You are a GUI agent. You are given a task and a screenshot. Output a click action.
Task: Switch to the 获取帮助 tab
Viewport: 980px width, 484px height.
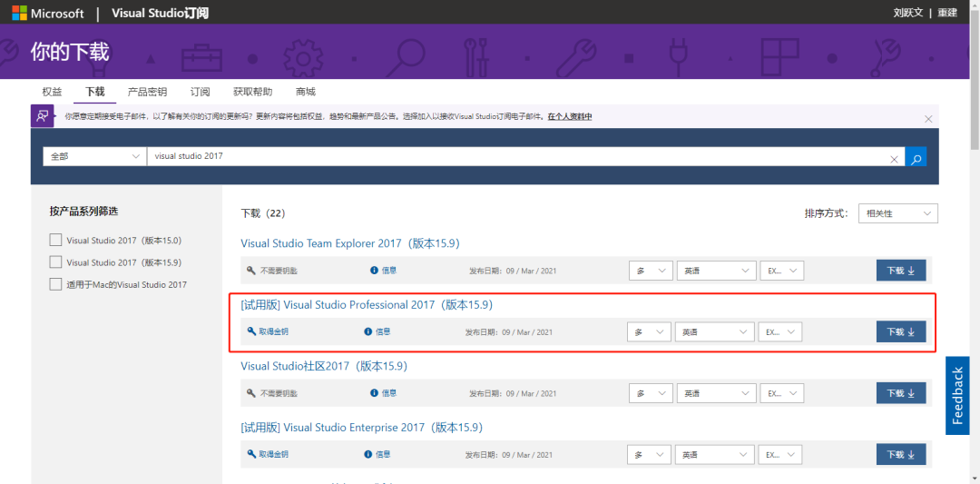(253, 92)
